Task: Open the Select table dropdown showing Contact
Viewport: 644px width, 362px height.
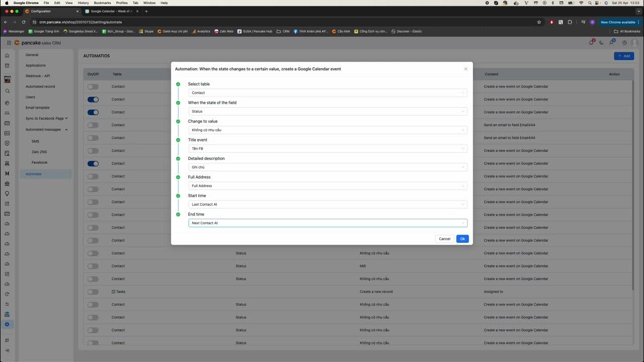Action: [x=328, y=93]
